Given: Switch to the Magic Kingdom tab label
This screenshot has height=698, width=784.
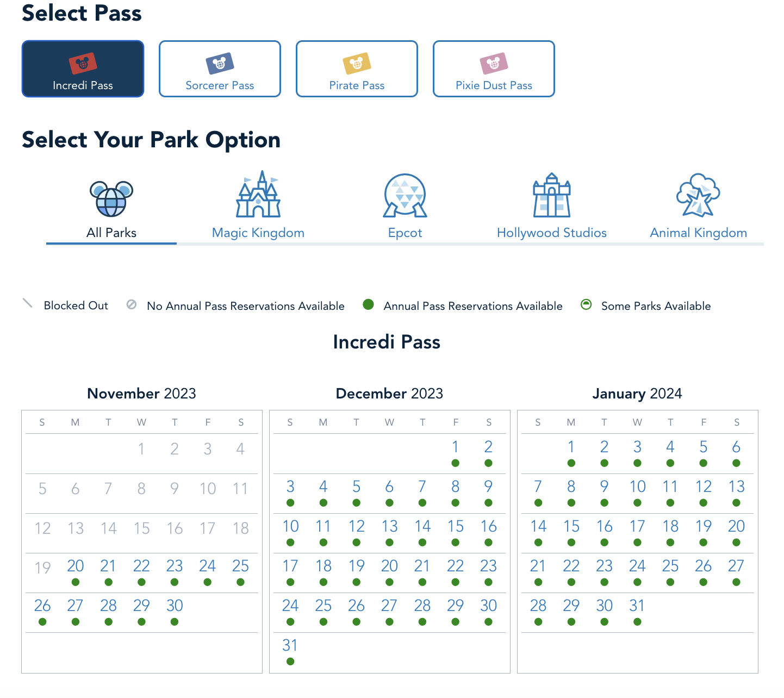Looking at the screenshot, I should coord(258,233).
